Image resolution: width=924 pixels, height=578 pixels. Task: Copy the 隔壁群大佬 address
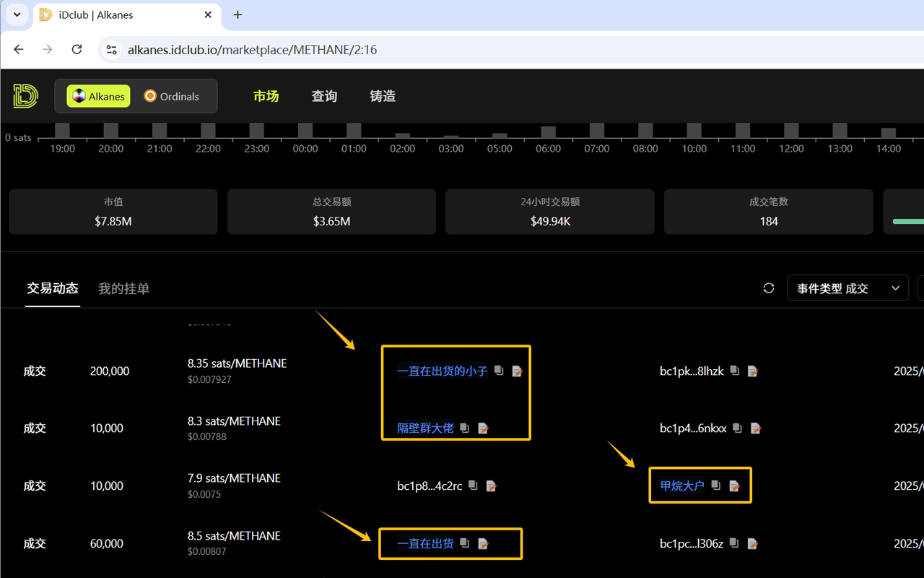pyautogui.click(x=464, y=428)
